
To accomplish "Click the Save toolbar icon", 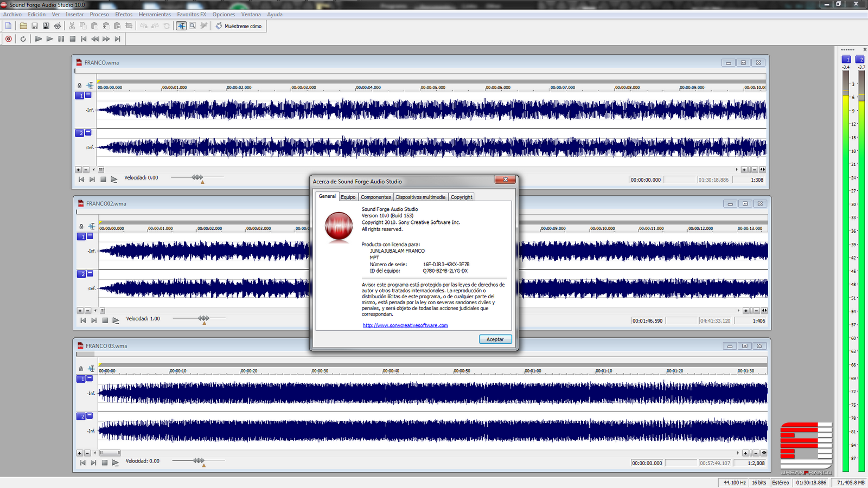I will 35,25.
